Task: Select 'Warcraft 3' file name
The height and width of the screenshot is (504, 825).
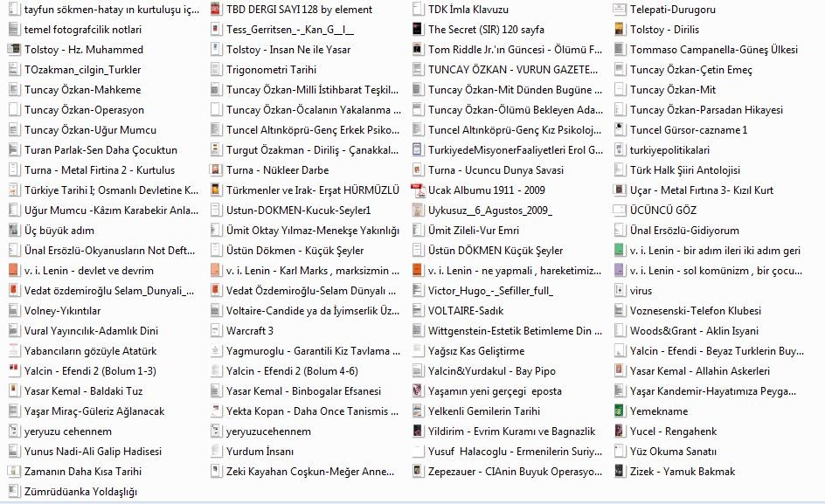Action: coord(249,331)
